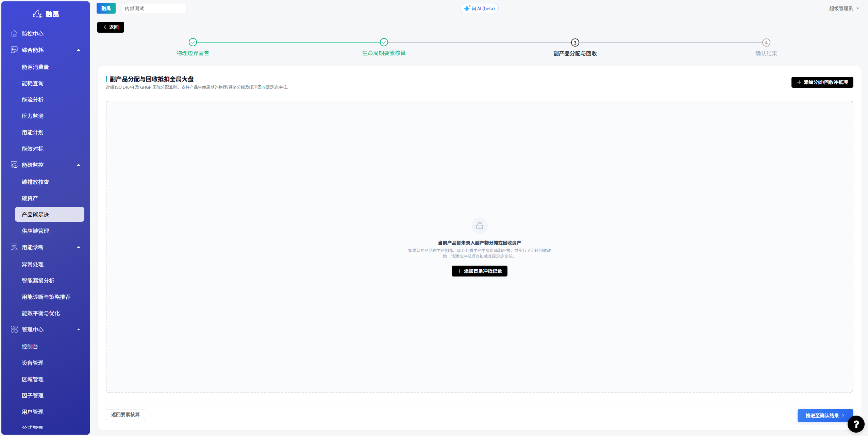Open 用户管理 menu item
Image resolution: width=868 pixels, height=436 pixels.
click(x=50, y=412)
